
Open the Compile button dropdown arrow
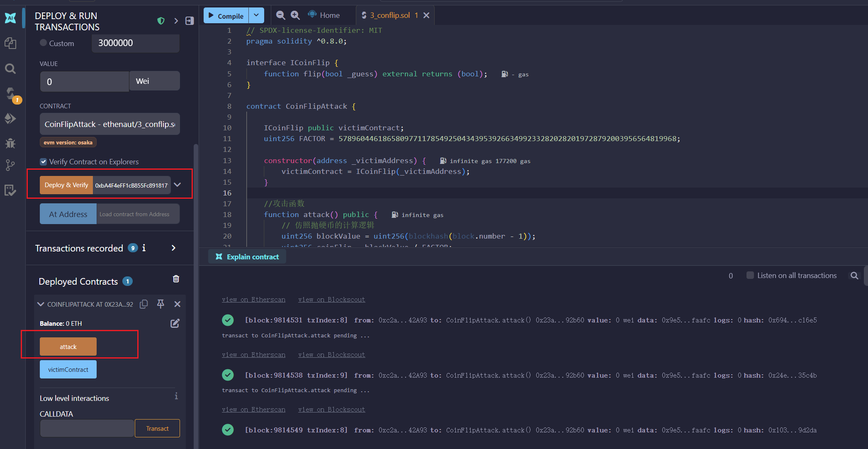[256, 15]
